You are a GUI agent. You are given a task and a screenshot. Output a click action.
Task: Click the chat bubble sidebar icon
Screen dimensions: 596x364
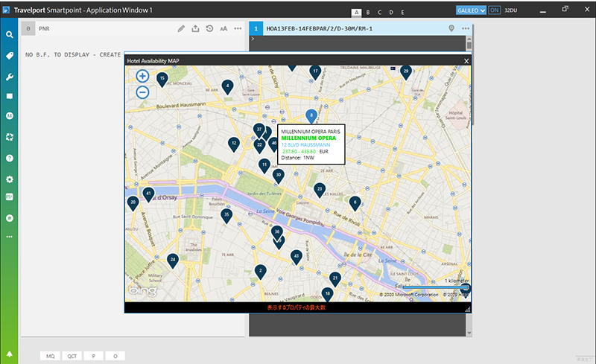click(10, 96)
